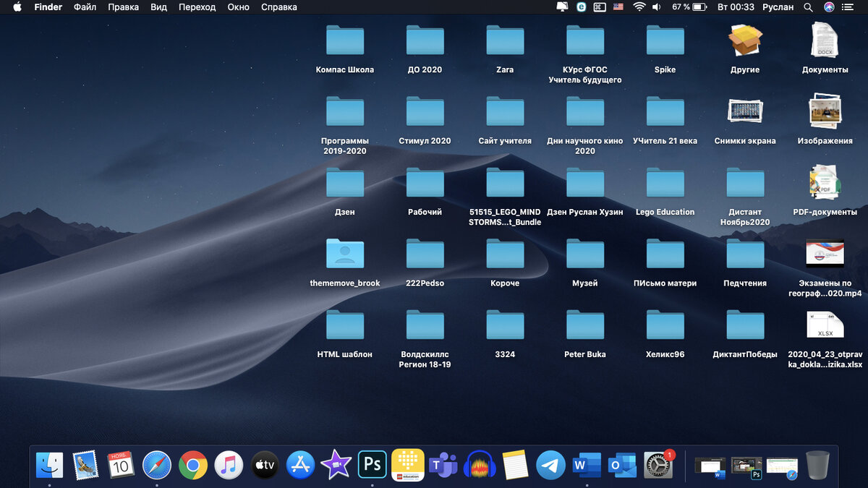868x488 pixels.
Task: Launch Audacity from the Dock
Action: 480,465
